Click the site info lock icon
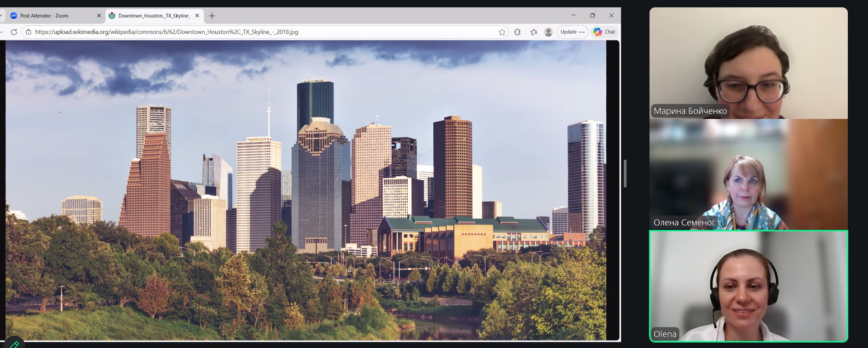 click(28, 32)
